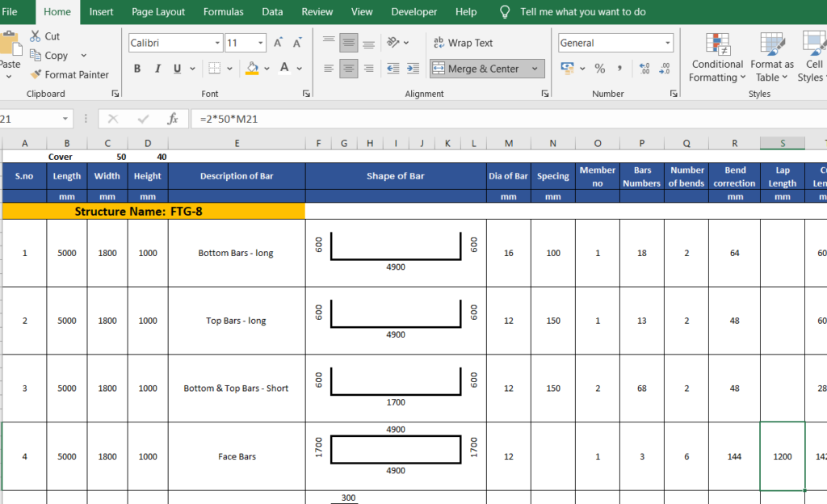Viewport: 827px width, 504px height.
Task: Click the Paste clipboard icon
Action: point(10,44)
